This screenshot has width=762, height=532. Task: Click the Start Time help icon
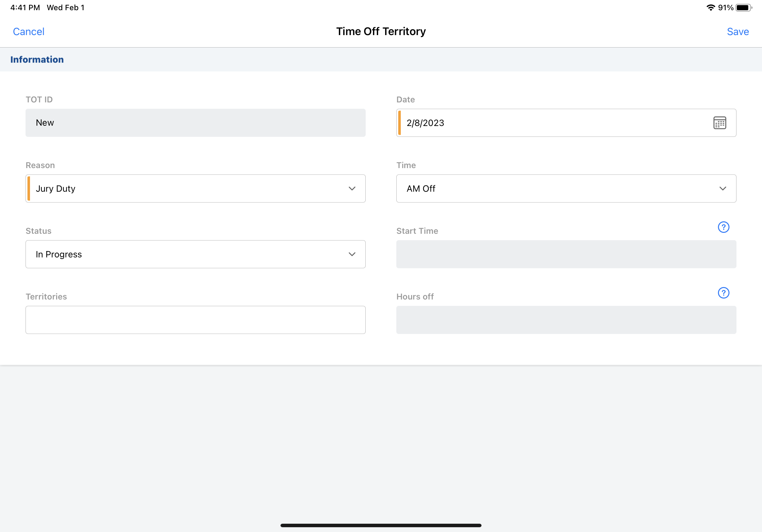(723, 227)
